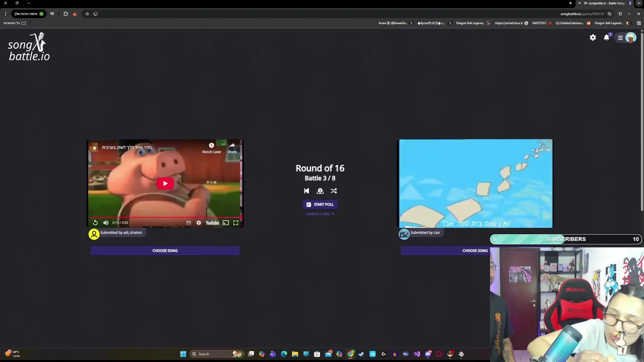644x362 pixels.
Task: Click the songbattle.io logo
Action: pyautogui.click(x=29, y=47)
